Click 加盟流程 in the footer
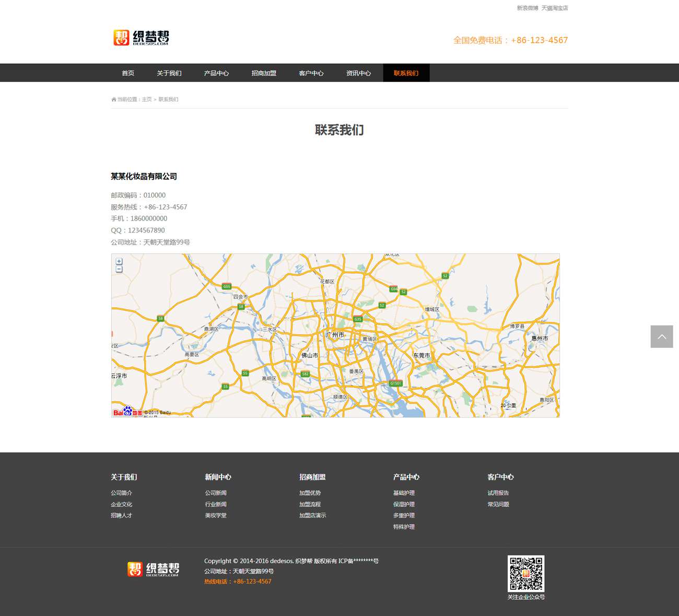 pyautogui.click(x=310, y=504)
